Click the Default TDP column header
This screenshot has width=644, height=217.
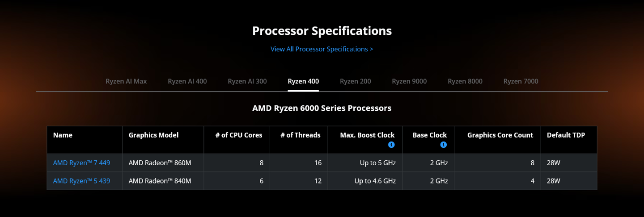pos(566,135)
